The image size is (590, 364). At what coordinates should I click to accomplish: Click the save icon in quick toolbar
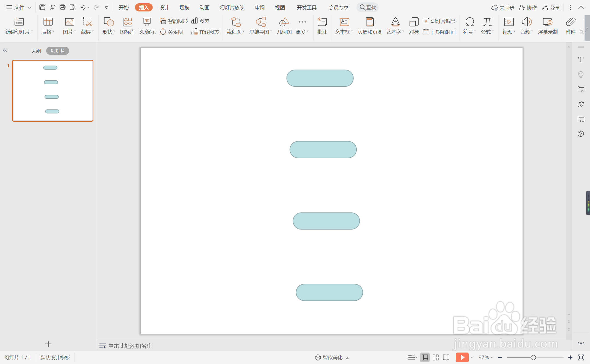[x=42, y=7]
